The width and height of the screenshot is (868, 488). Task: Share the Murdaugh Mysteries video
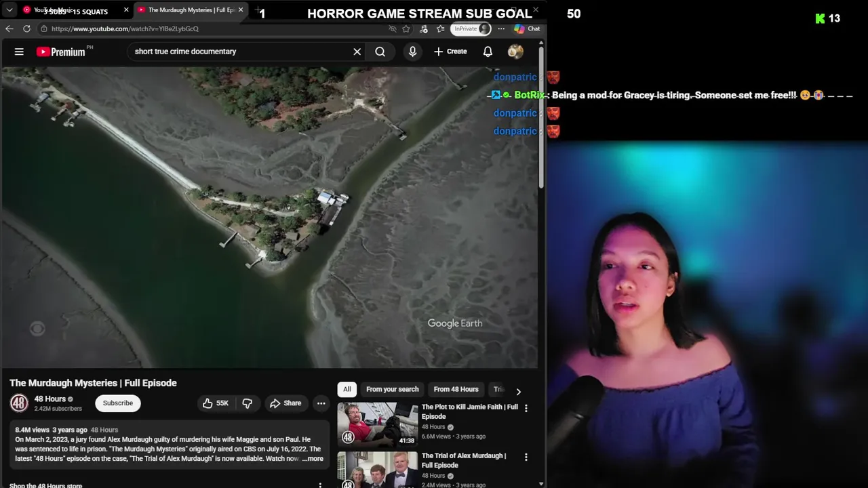pyautogui.click(x=285, y=403)
